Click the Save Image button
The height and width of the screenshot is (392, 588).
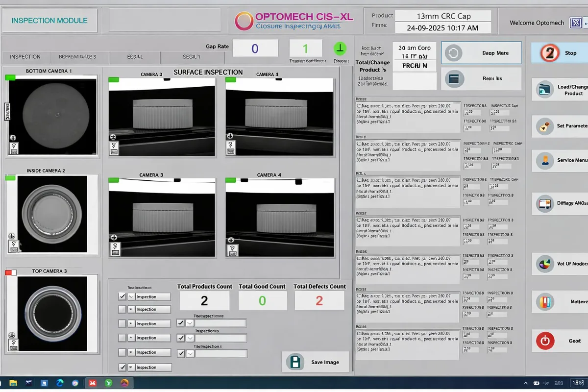coord(316,362)
